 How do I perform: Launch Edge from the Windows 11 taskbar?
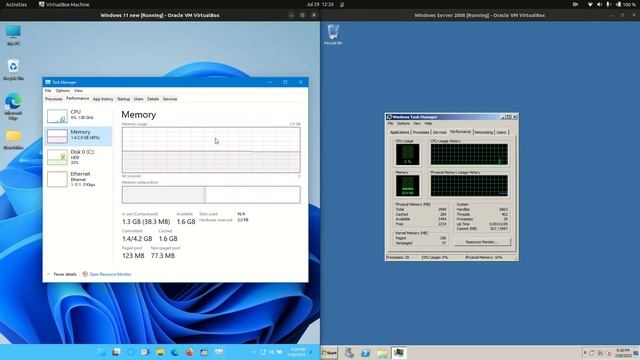point(175,352)
